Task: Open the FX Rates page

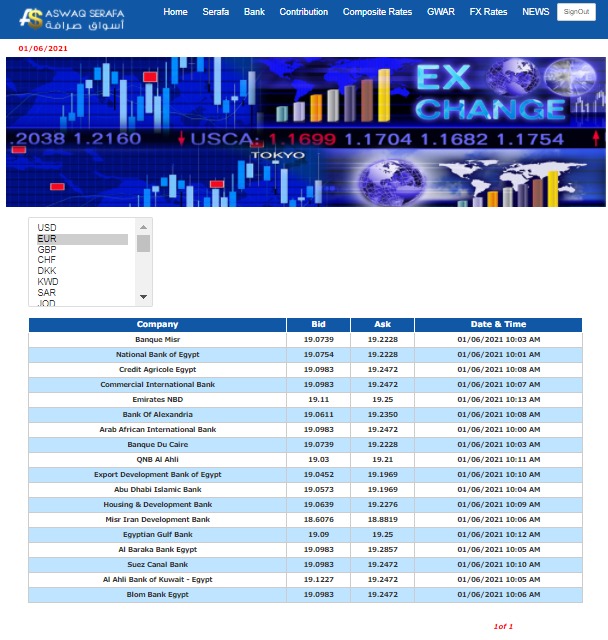Action: [488, 12]
